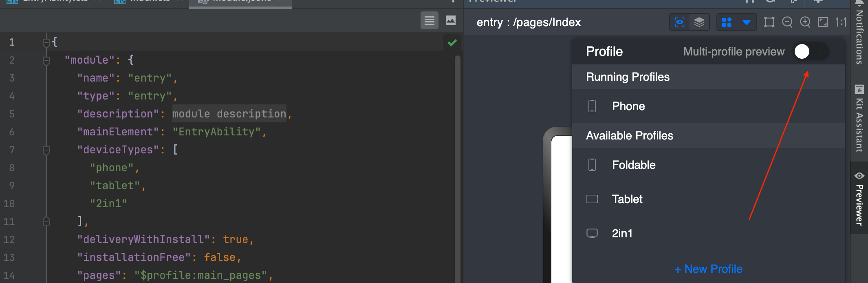Zoom out the preview

787,22
